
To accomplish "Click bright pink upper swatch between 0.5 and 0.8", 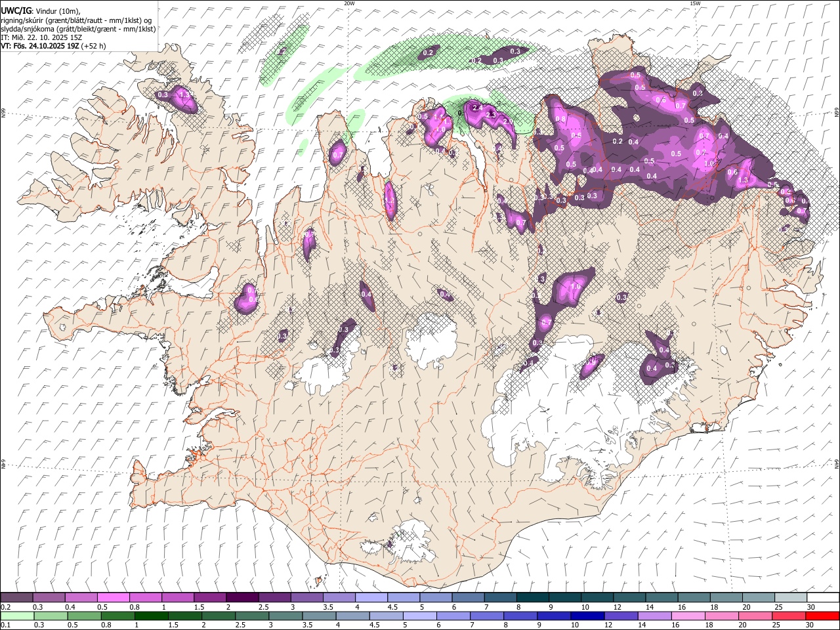I will tap(113, 597).
